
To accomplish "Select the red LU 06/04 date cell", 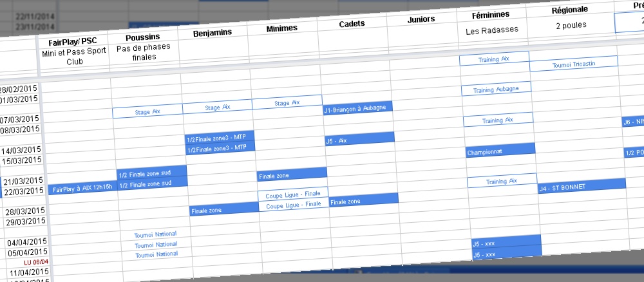I will click(x=36, y=262).
